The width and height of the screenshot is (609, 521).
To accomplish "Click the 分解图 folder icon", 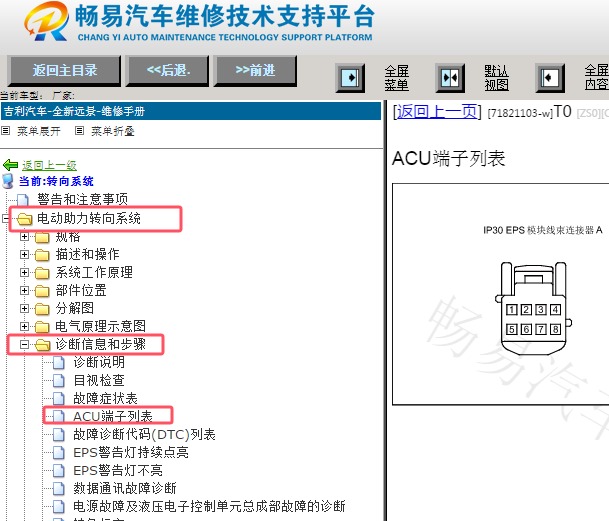I will [x=42, y=309].
